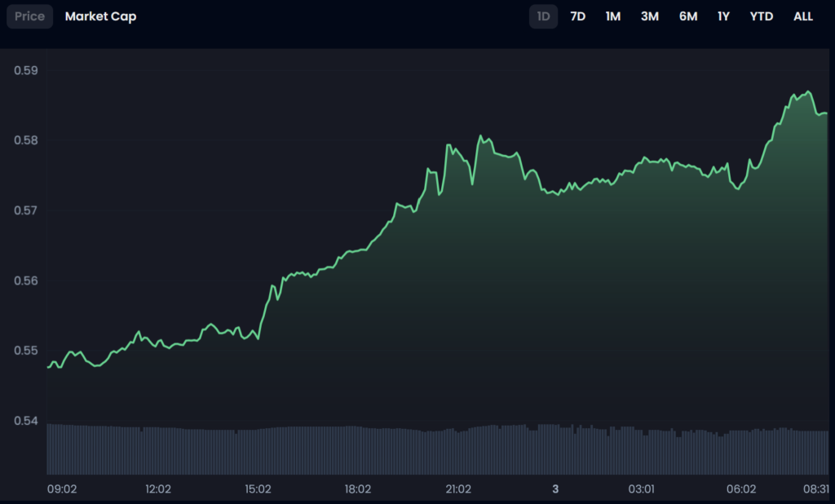835x504 pixels.
Task: Click the 09:02 time axis label
Action: coord(61,489)
